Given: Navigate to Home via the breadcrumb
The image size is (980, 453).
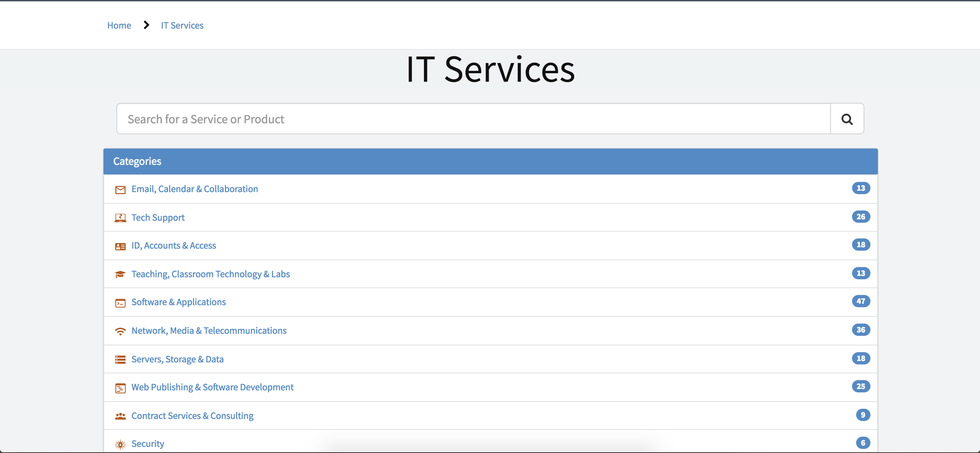Looking at the screenshot, I should [119, 25].
